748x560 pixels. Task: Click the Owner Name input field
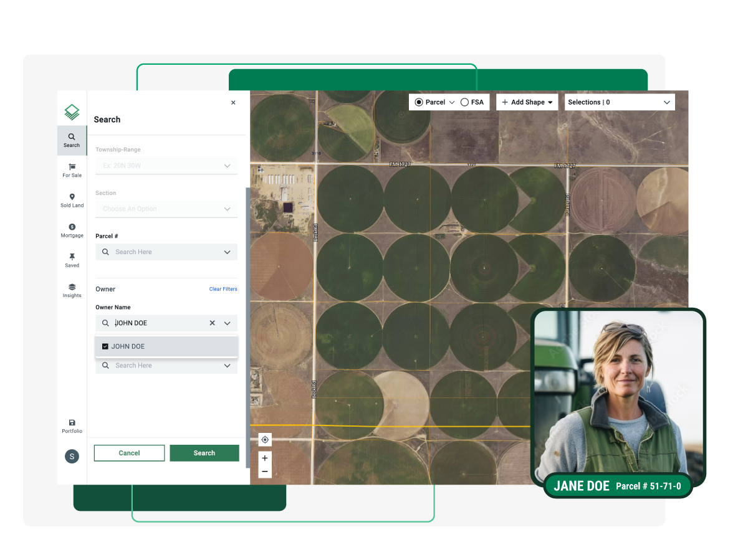pos(159,323)
